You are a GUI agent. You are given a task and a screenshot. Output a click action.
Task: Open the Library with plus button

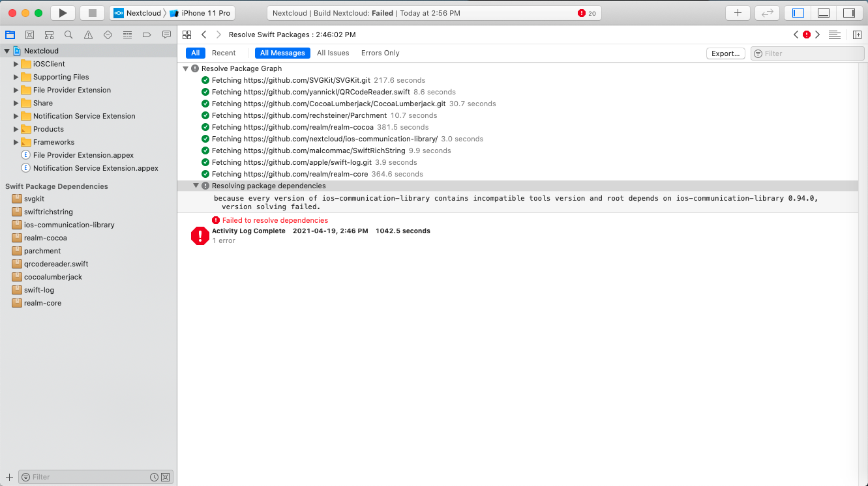tap(738, 13)
